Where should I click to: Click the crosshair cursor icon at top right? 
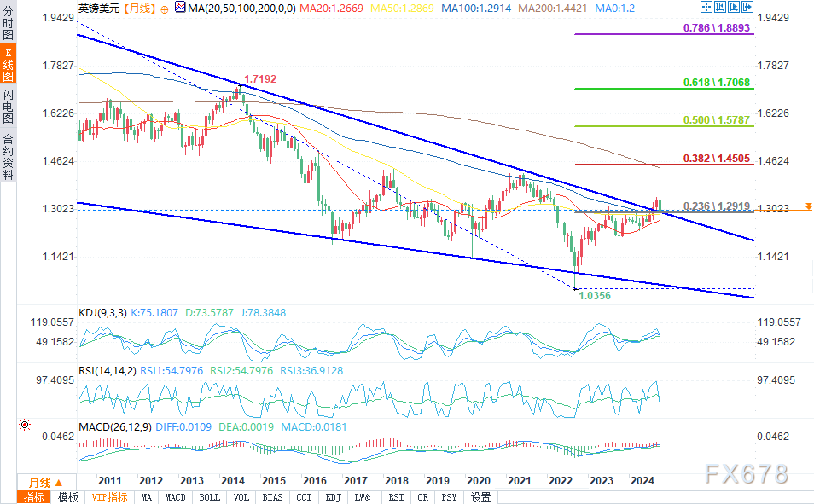706,7
